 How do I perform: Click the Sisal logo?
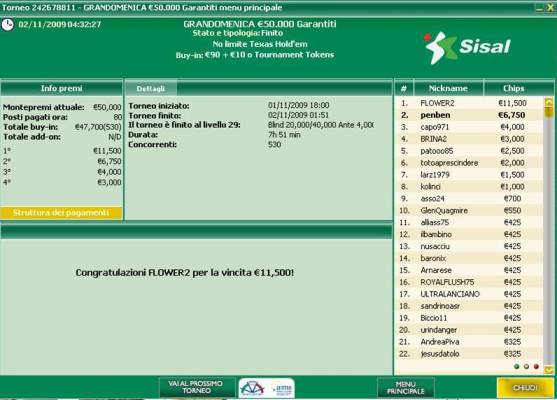click(x=467, y=47)
